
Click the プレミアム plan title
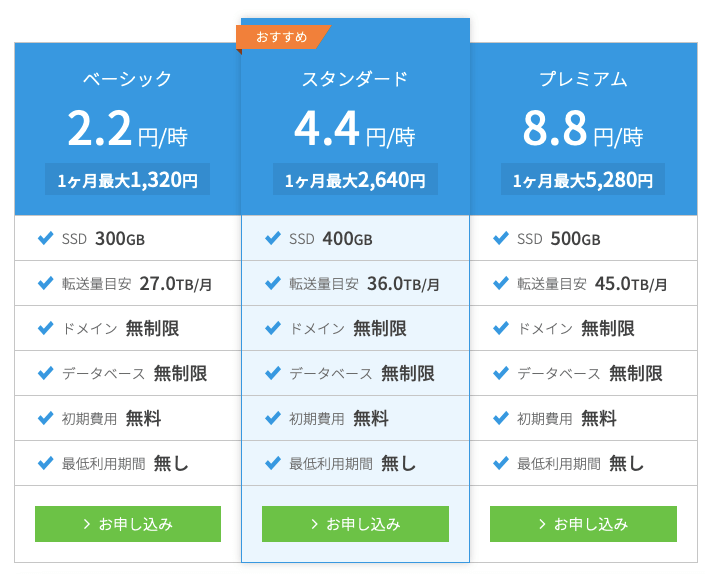pos(583,79)
